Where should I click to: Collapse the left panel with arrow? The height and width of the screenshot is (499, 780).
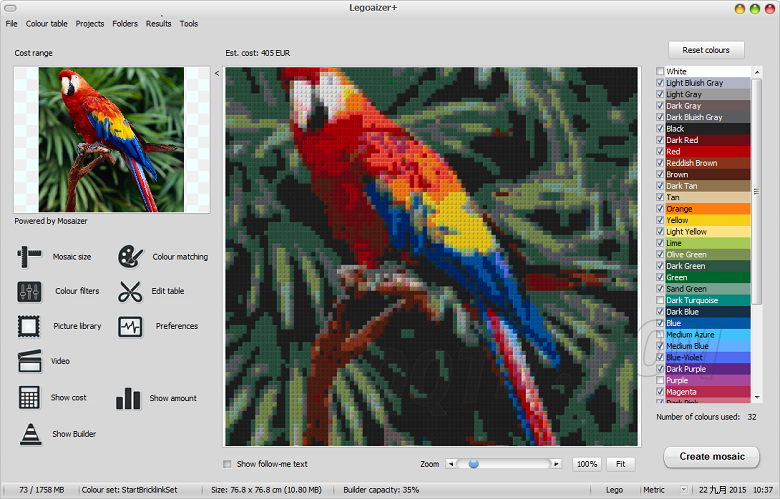(x=217, y=73)
